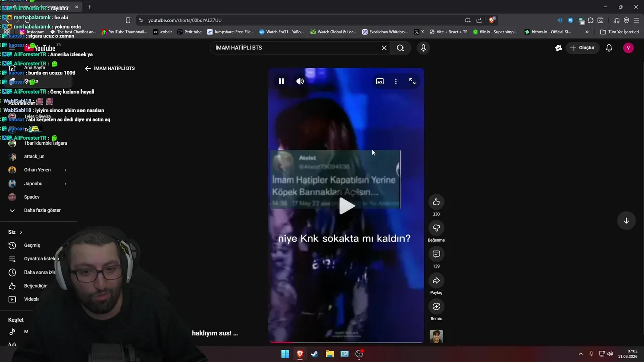The width and height of the screenshot is (644, 362).
Task: Start voice search with the microphone
Action: [423, 48]
